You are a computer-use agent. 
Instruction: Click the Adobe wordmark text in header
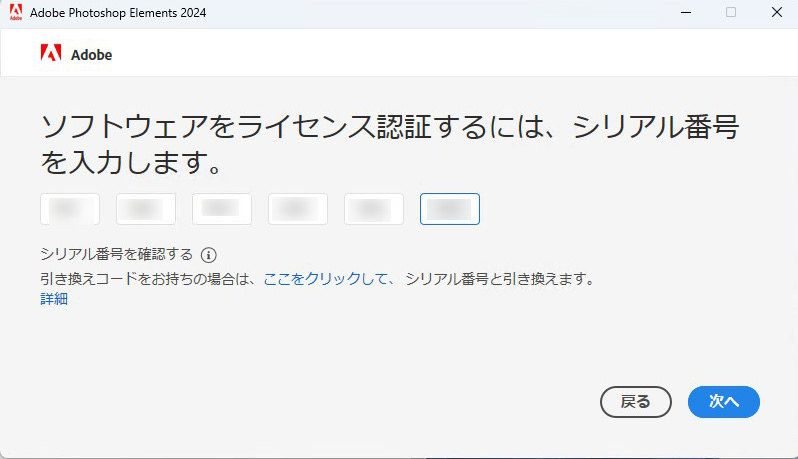[x=92, y=55]
